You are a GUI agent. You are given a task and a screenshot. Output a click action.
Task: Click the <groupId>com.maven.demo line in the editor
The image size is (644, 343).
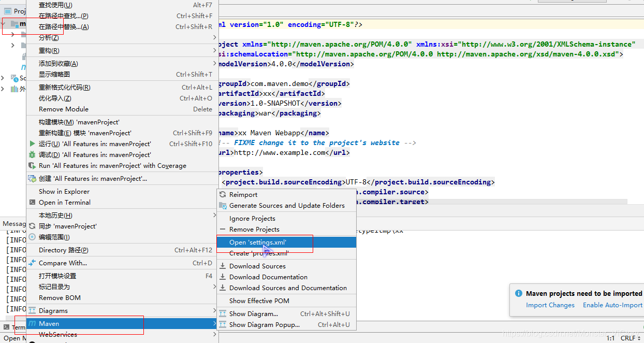[284, 83]
